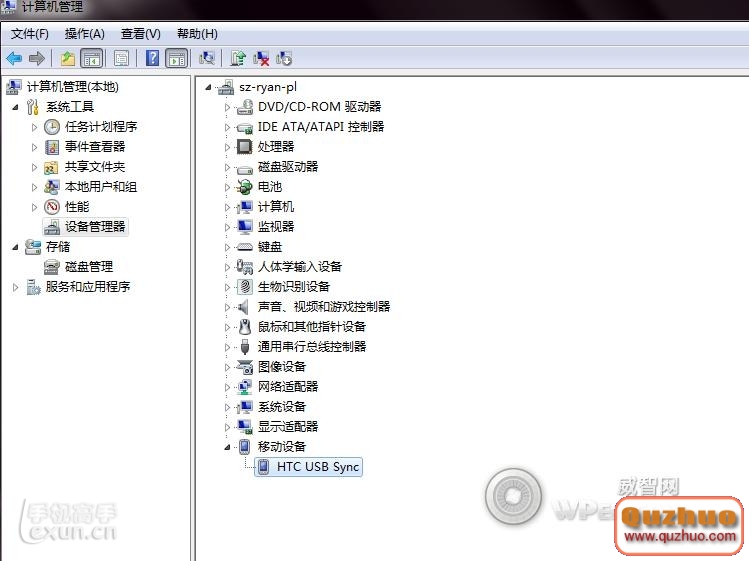Click the 处理器 chip icon
This screenshot has width=749, height=561.
[x=245, y=147]
